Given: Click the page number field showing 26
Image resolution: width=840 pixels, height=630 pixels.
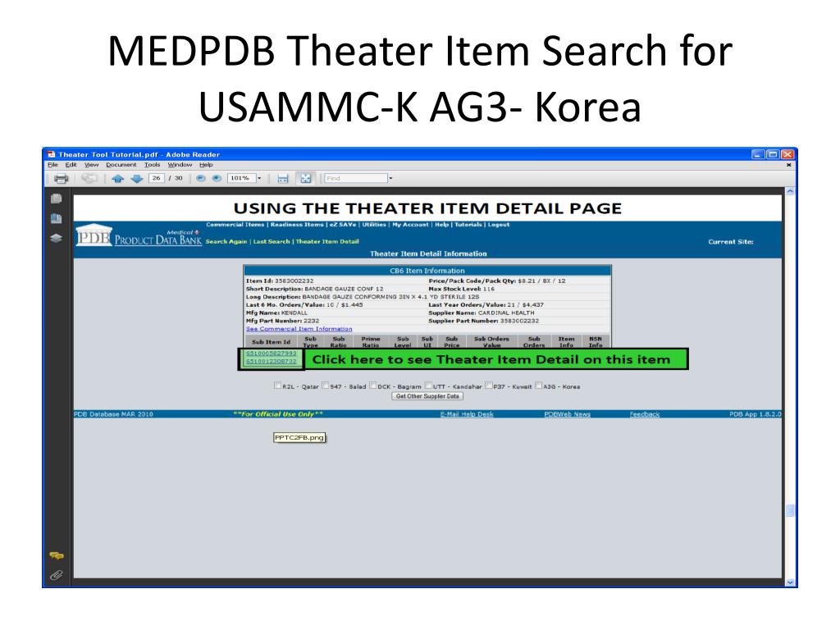Looking at the screenshot, I should coord(156,178).
